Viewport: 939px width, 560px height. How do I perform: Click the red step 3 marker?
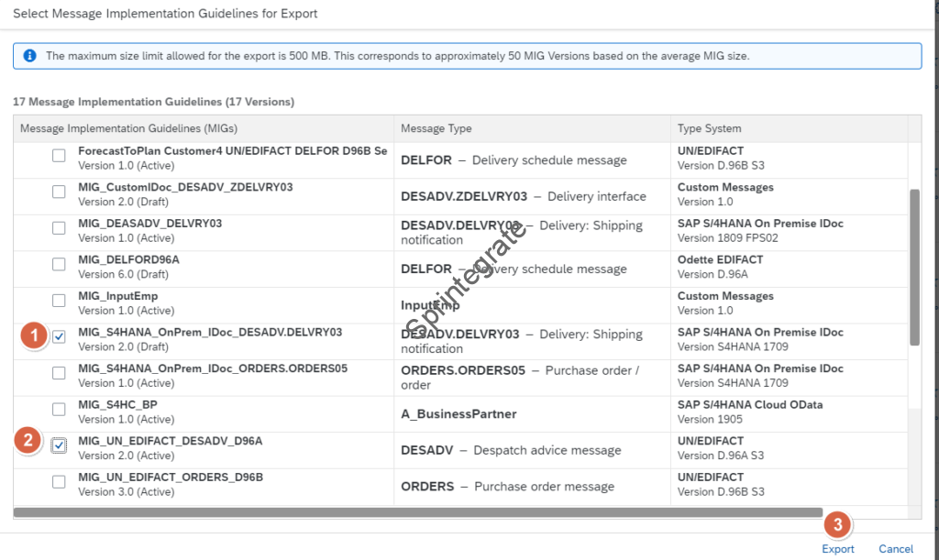tap(836, 525)
